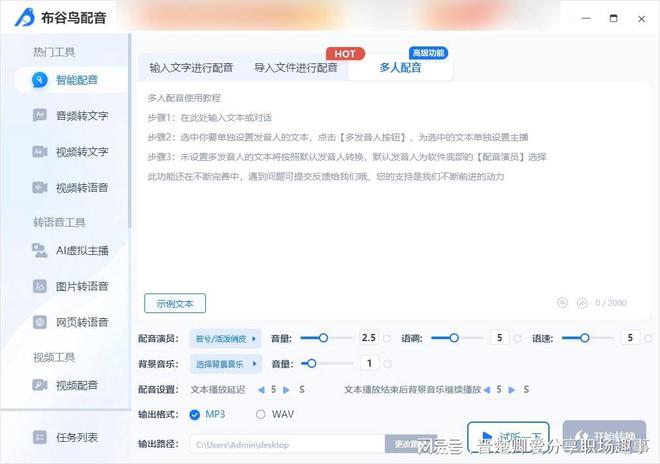Viewport: 660px width, 464px height.
Task: Click the undo icon beside character count
Action: [562, 302]
